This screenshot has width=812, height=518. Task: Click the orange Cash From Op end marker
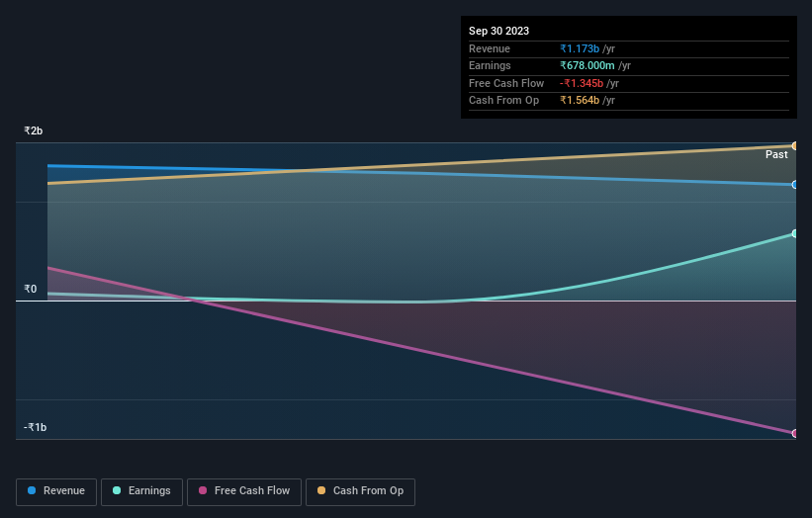click(x=795, y=146)
